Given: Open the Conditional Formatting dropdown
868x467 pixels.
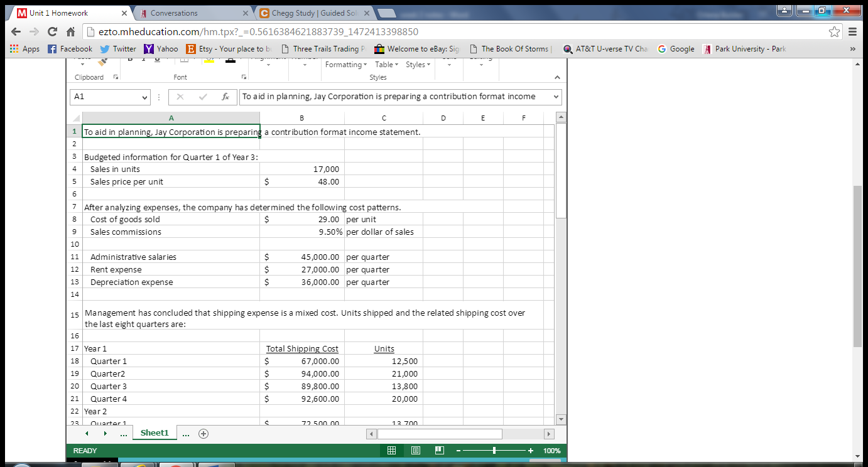Looking at the screenshot, I should point(345,64).
